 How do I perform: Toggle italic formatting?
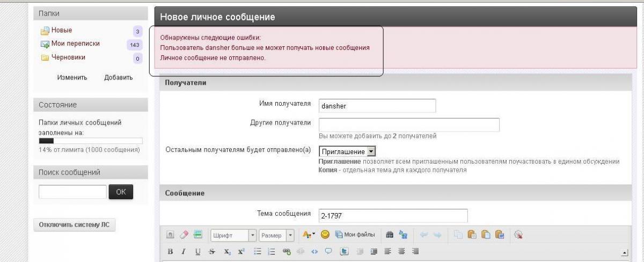(184, 251)
